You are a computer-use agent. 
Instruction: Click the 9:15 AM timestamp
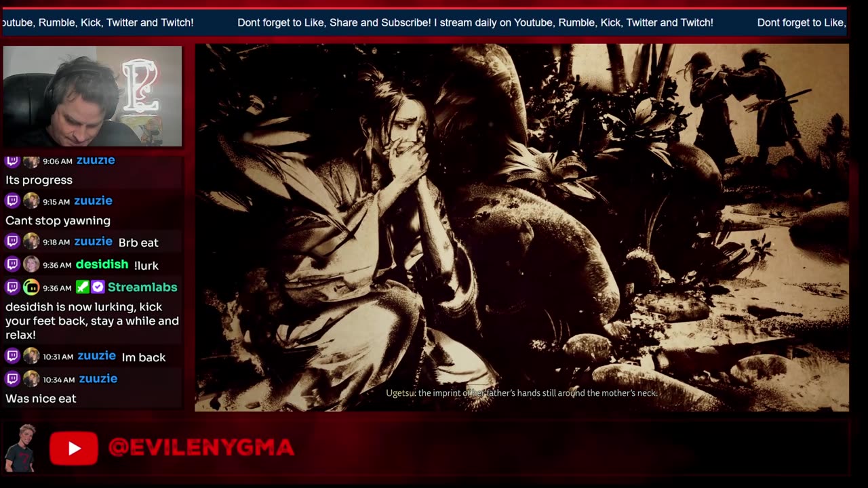pyautogui.click(x=56, y=202)
